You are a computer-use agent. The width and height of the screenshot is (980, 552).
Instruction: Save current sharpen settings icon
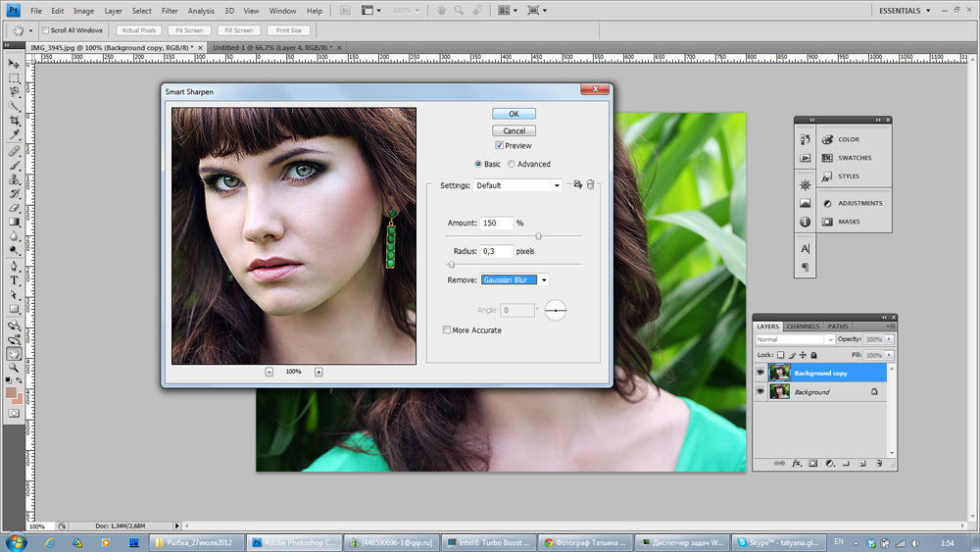(577, 184)
